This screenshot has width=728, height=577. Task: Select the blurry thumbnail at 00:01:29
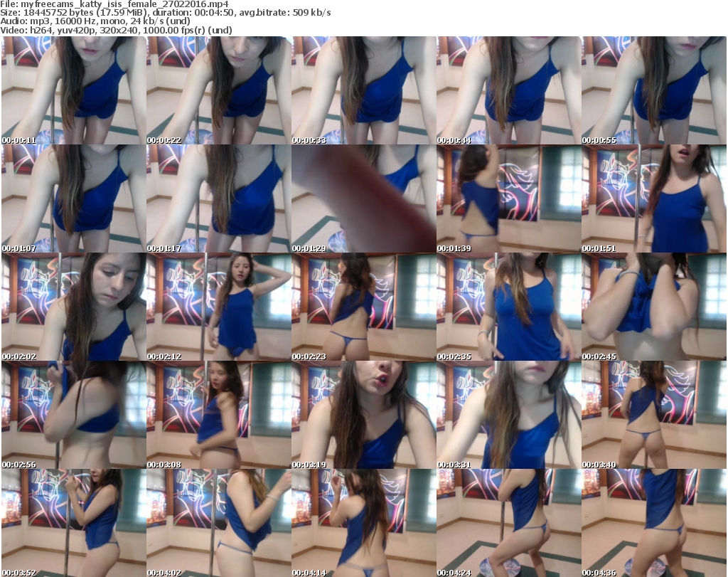tap(363, 198)
